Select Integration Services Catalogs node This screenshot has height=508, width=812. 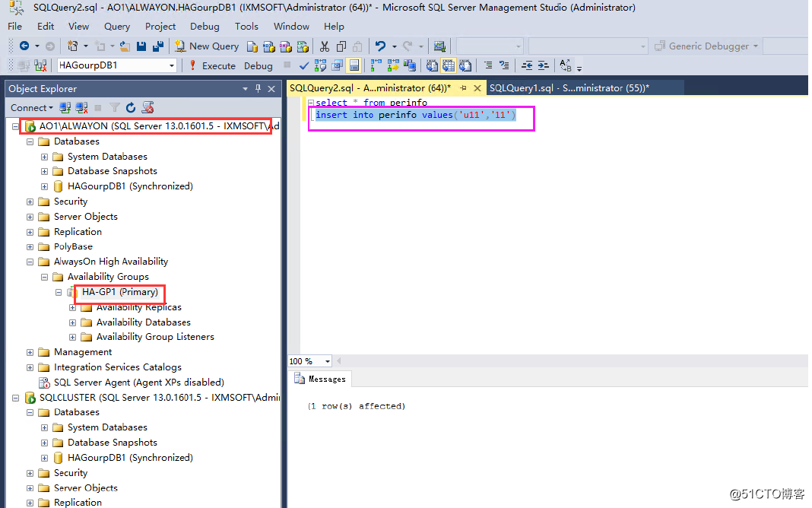coord(118,367)
